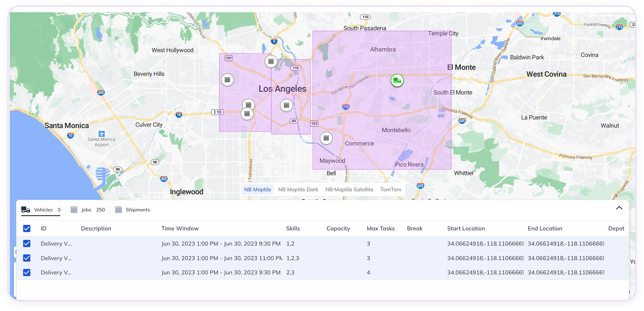Click the Description column header
This screenshot has width=644, height=311.
(96, 228)
